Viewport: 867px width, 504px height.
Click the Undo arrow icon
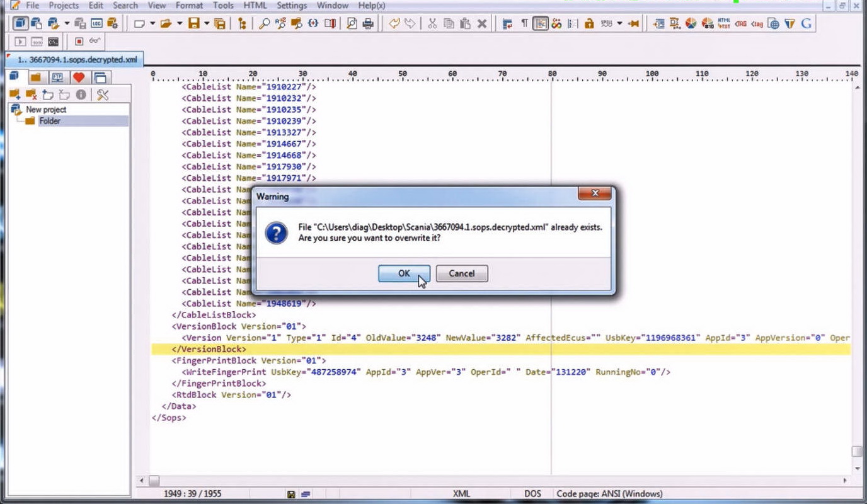click(x=394, y=24)
